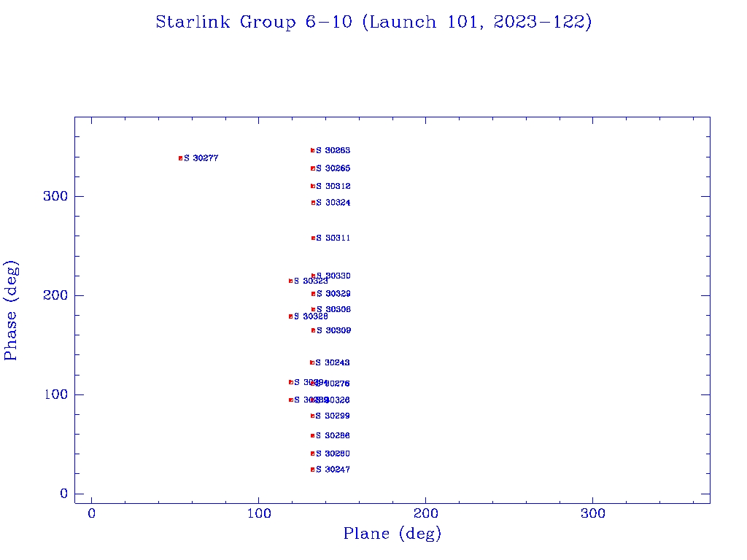Click the satellite label "S 30312"
The width and height of the screenshot is (747, 560).
click(x=333, y=186)
